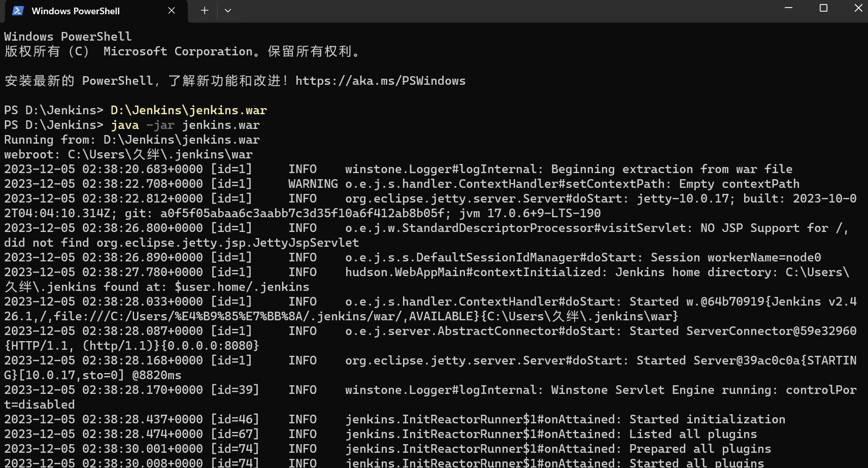Click the "ServerConnector@59e32960" text
868x468 pixels.
pos(772,331)
